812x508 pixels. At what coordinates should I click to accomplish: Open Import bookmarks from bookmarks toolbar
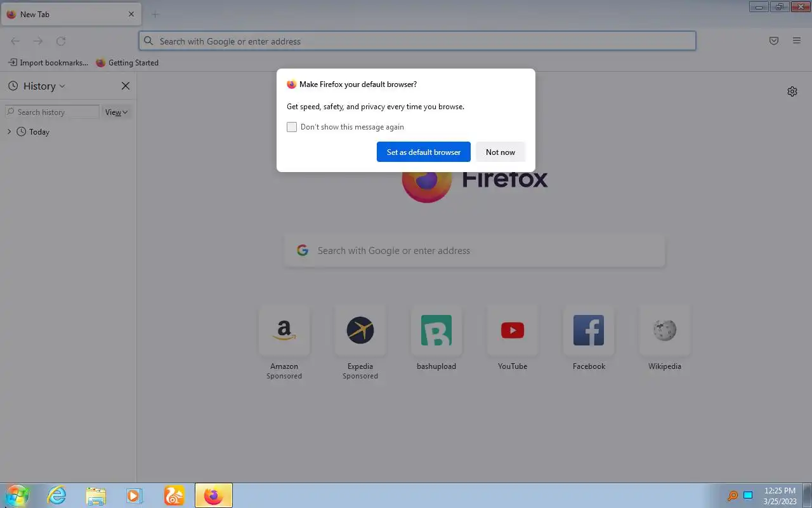[x=48, y=62]
